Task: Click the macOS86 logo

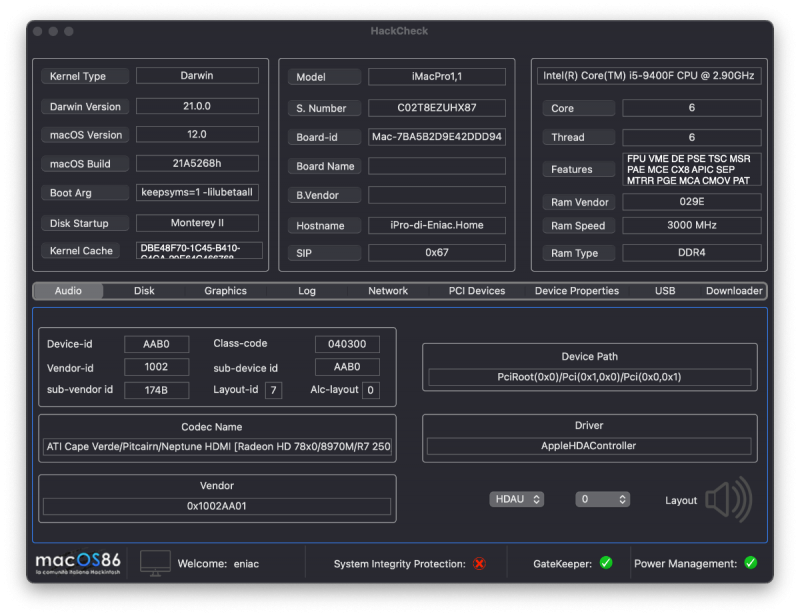Action: click(x=78, y=563)
